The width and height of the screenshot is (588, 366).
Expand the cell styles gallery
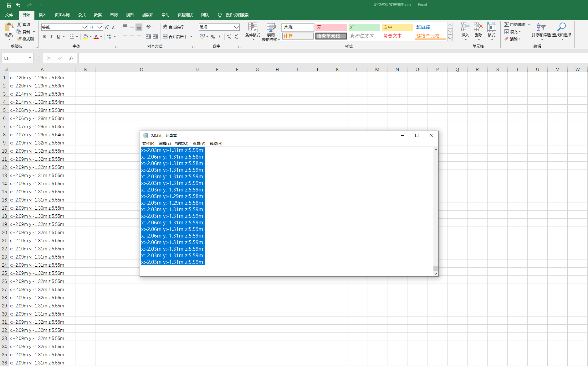[x=450, y=38]
